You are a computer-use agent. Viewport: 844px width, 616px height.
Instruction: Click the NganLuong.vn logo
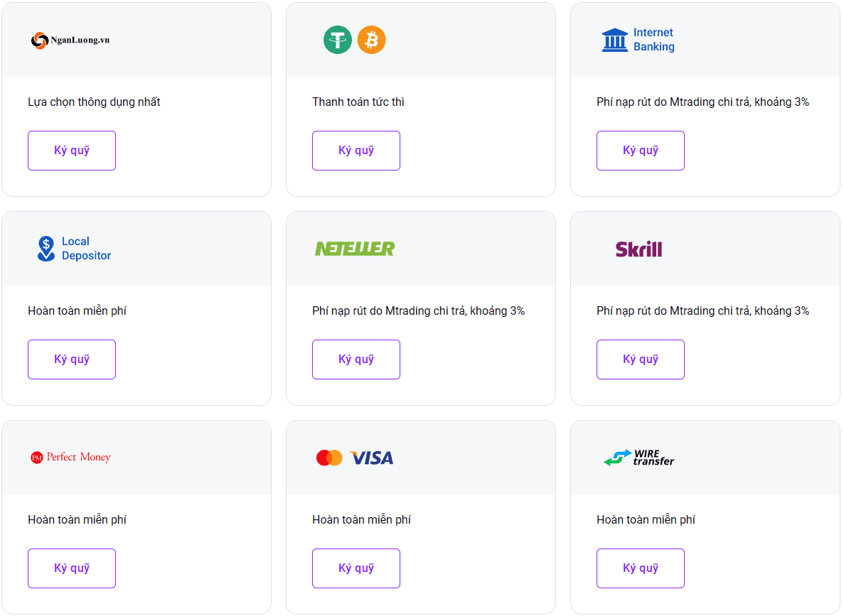coord(70,40)
